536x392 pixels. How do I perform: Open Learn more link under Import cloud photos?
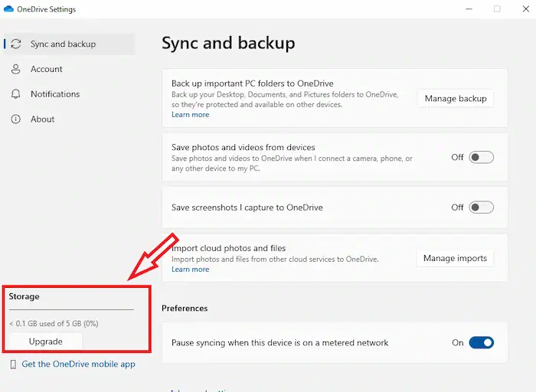coord(190,269)
